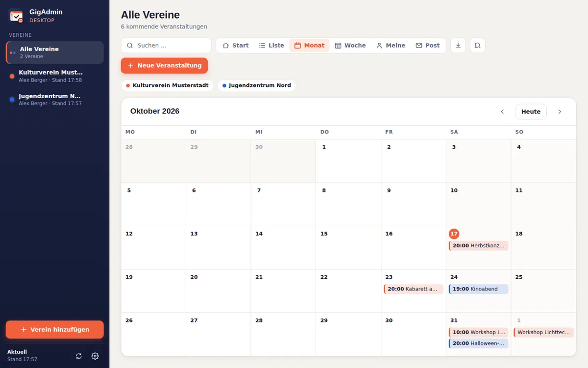Go to next month with right chevron
The image size is (588, 368).
pos(560,111)
